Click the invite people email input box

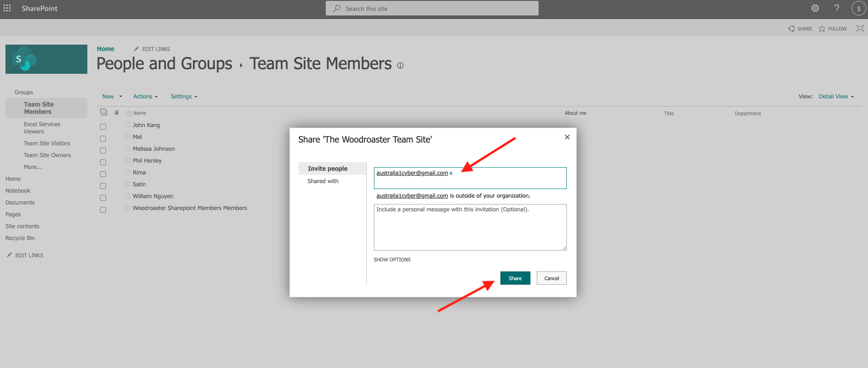pyautogui.click(x=470, y=178)
